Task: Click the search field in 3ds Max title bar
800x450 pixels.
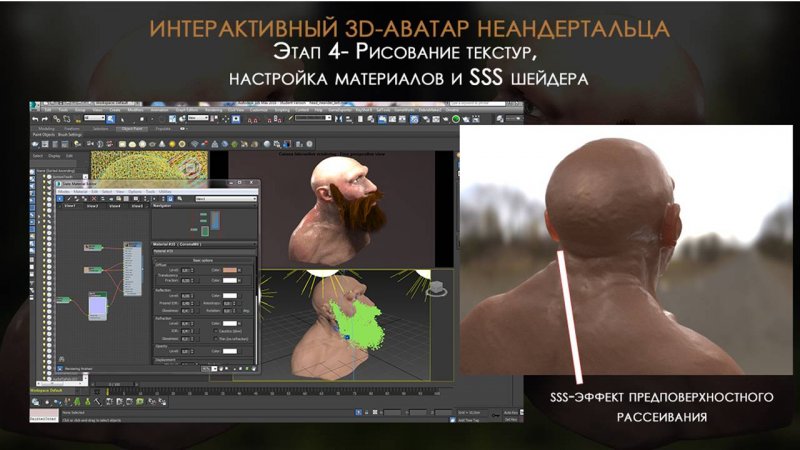Action: (x=478, y=104)
